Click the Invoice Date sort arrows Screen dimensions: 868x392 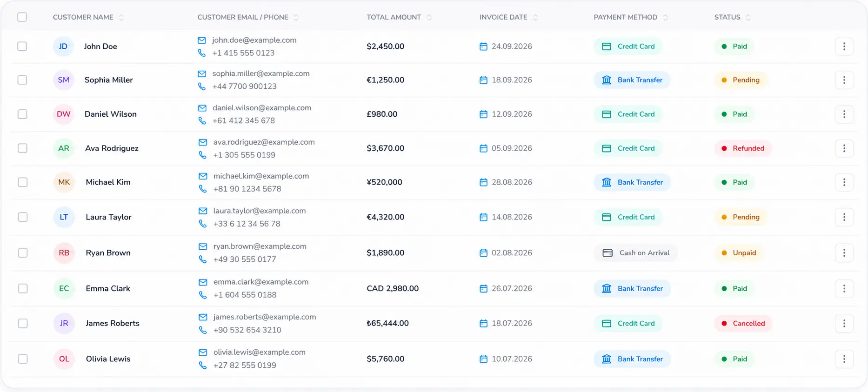[x=535, y=18]
